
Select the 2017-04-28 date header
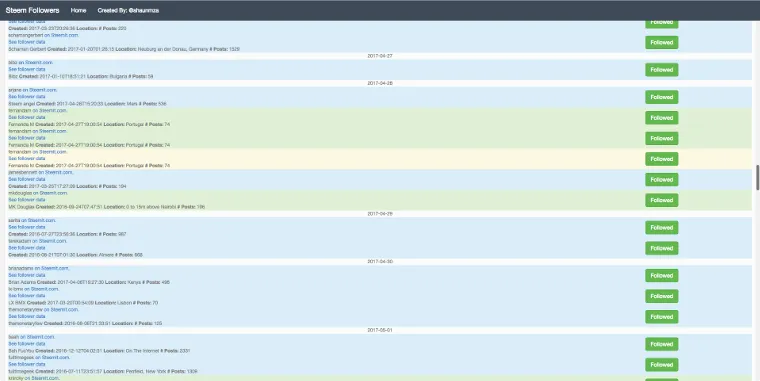(380, 83)
